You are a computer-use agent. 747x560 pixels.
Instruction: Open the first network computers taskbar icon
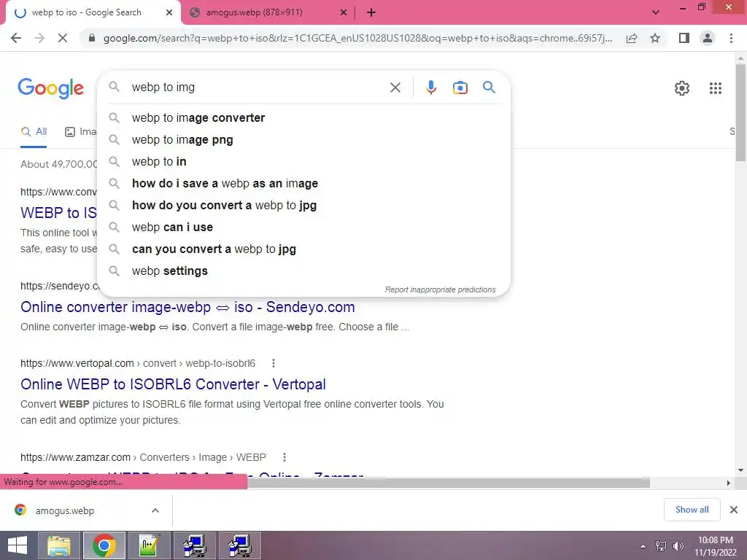pos(195,545)
